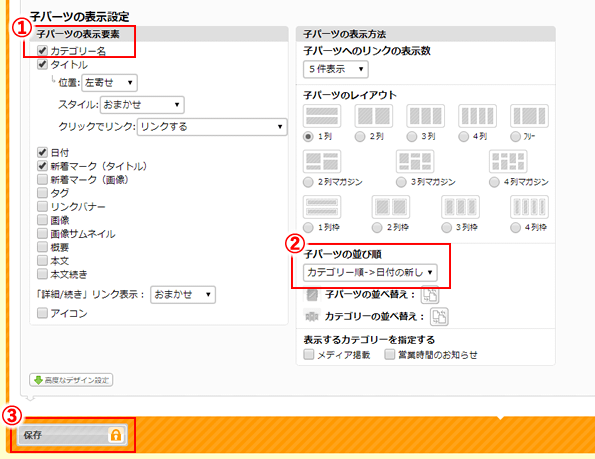
Task: Open the カテゴリーの並べ替え sort icon
Action: (x=439, y=316)
